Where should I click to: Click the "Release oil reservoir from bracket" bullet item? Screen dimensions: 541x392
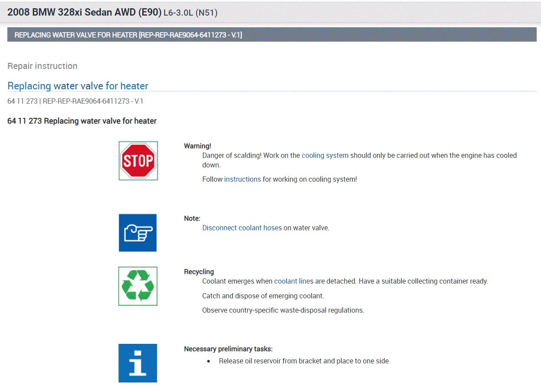(x=303, y=361)
